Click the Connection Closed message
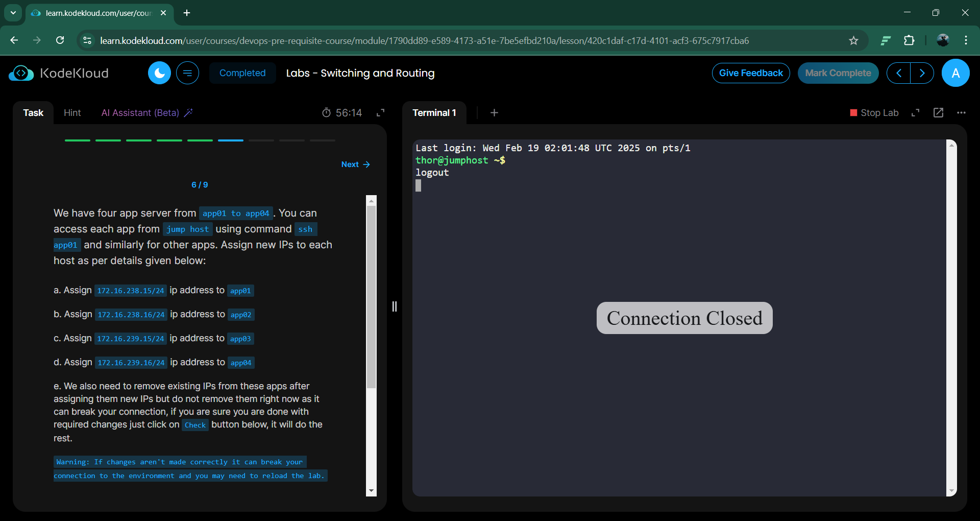Viewport: 980px width, 521px height. click(684, 318)
